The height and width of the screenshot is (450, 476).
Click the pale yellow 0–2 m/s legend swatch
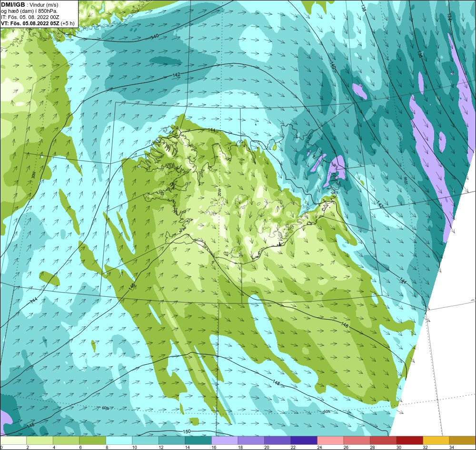13,440
